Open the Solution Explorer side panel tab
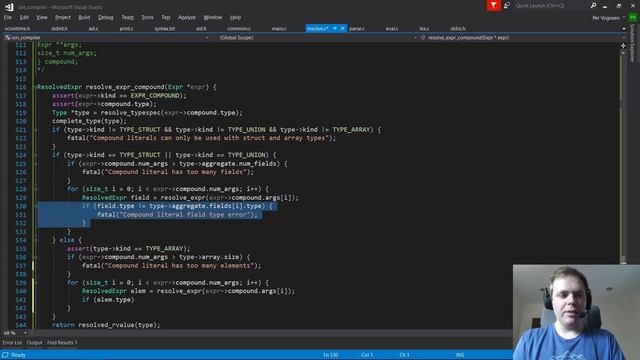This screenshot has width=640, height=360. (x=633, y=43)
